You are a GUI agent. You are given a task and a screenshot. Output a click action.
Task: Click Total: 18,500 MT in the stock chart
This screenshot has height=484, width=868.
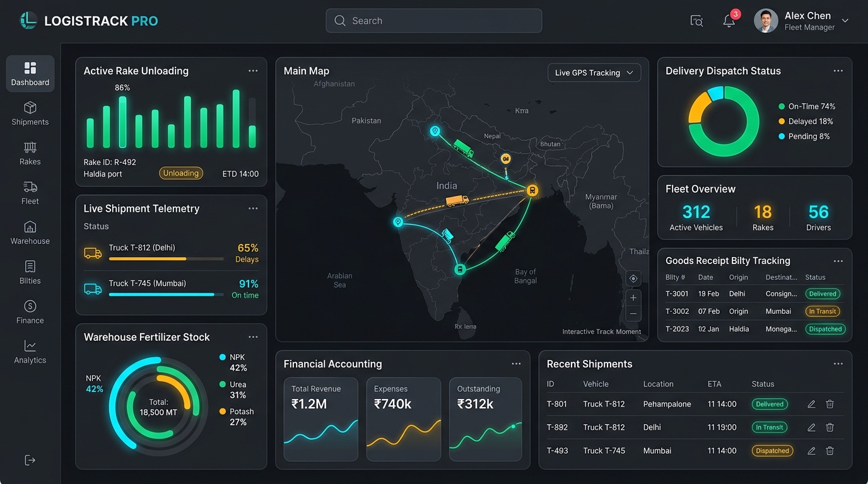pyautogui.click(x=158, y=407)
